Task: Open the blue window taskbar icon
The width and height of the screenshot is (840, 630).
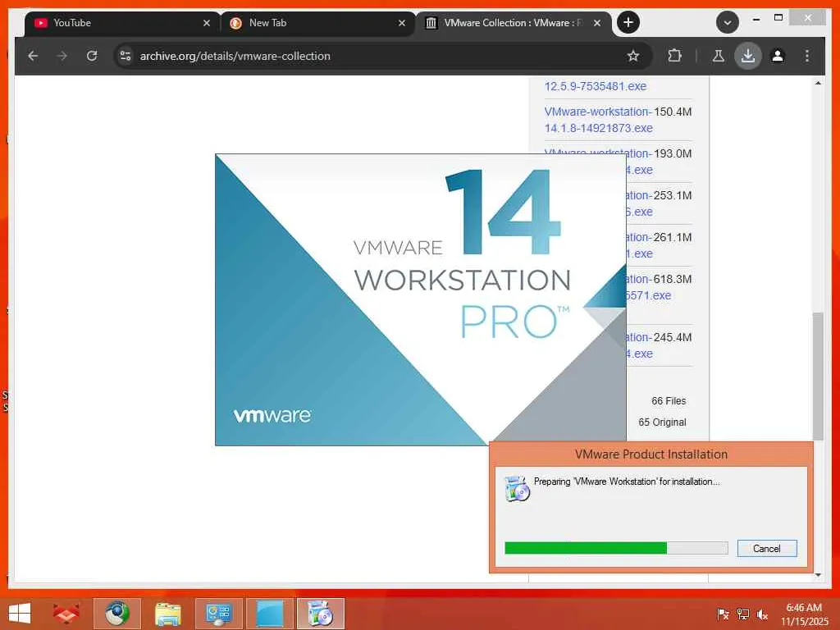Action: [269, 614]
